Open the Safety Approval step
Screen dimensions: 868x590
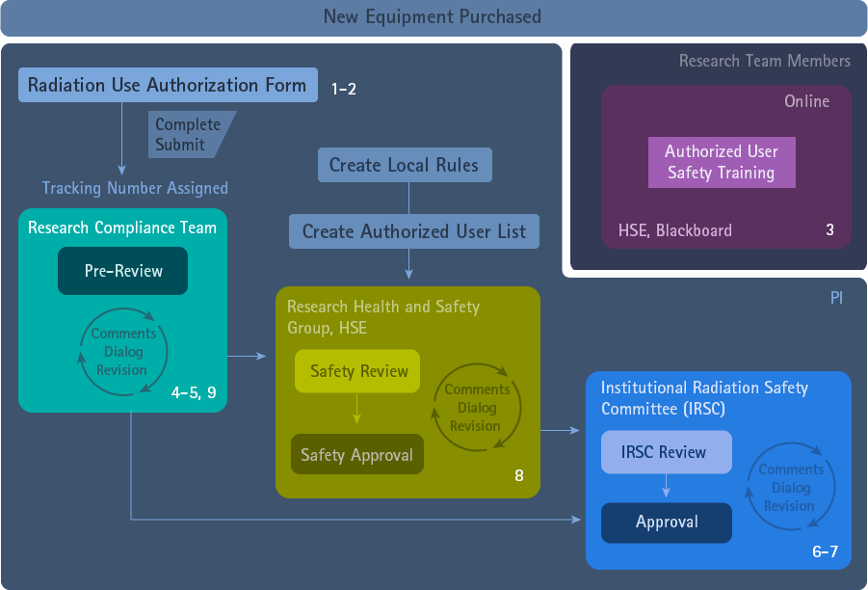click(x=356, y=455)
